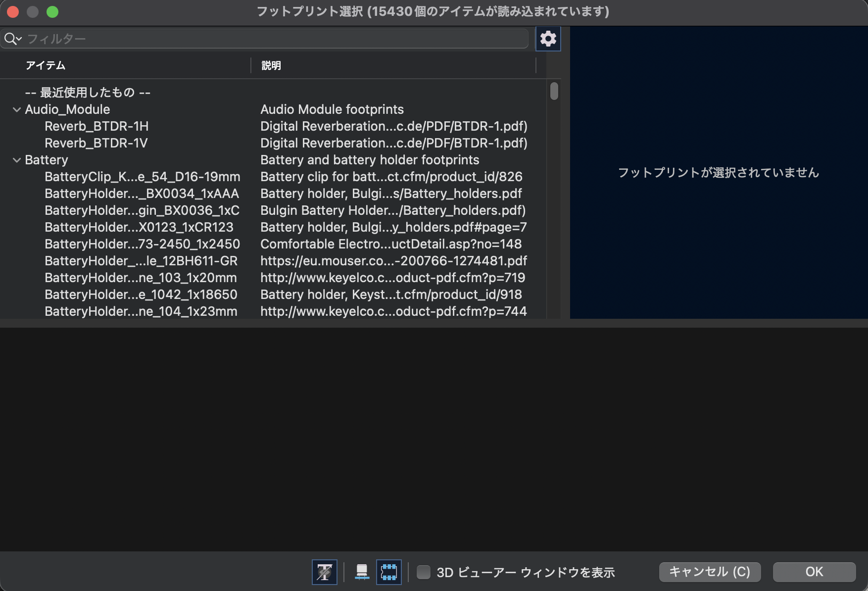Click the footprint list scrollbar thumb
Screen dimensions: 868x591
tap(554, 91)
